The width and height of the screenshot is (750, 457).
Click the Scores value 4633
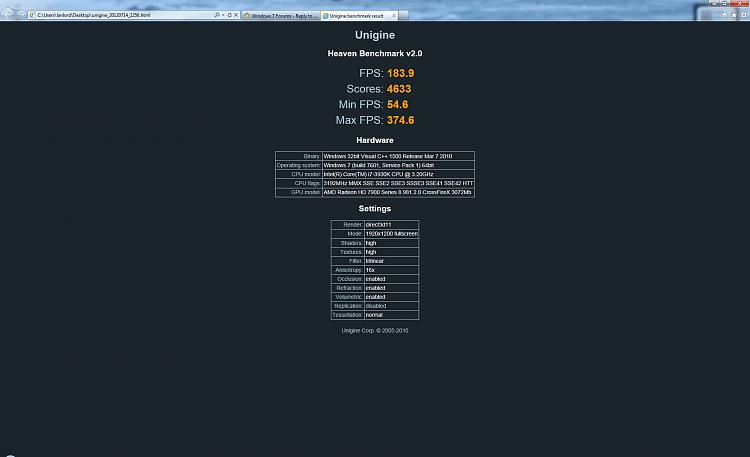(399, 89)
